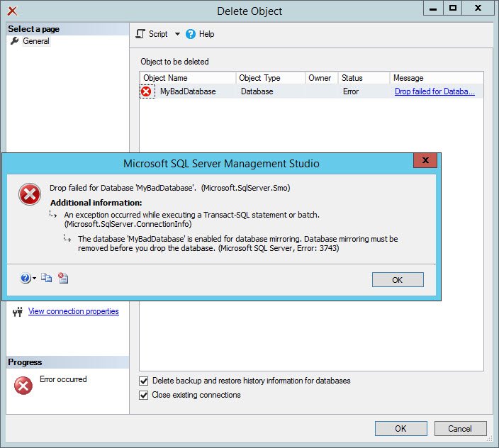Click the General wrench icon

[14, 41]
